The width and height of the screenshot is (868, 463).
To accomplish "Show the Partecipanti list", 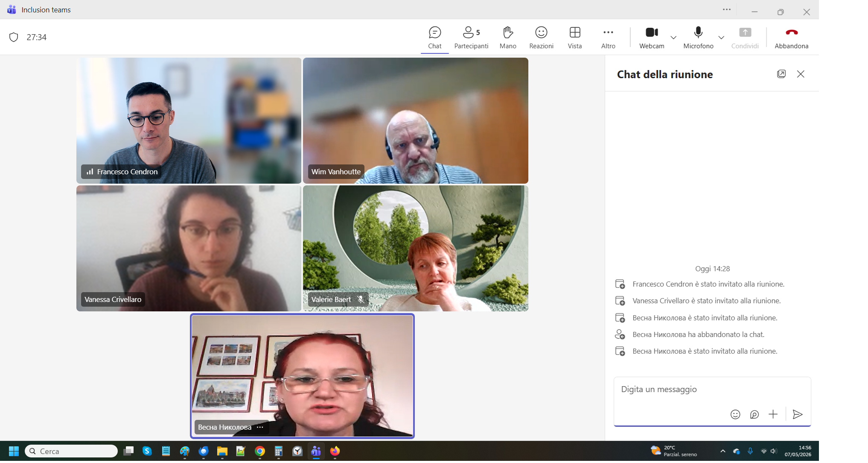I will tap(471, 38).
